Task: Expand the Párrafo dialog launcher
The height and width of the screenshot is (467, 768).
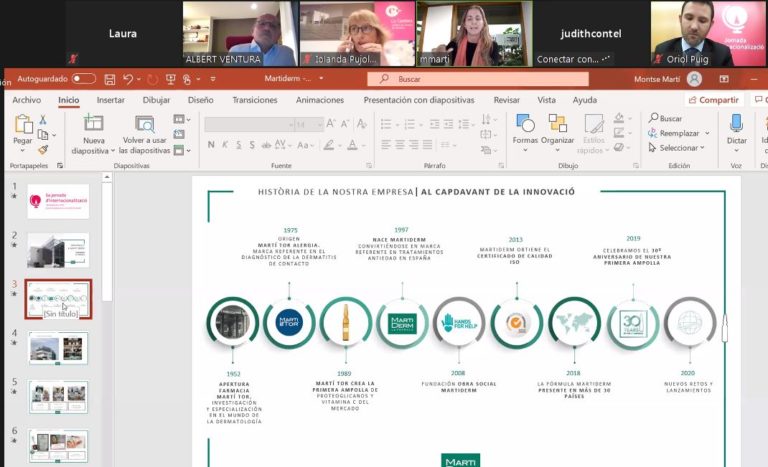Action: coord(501,166)
